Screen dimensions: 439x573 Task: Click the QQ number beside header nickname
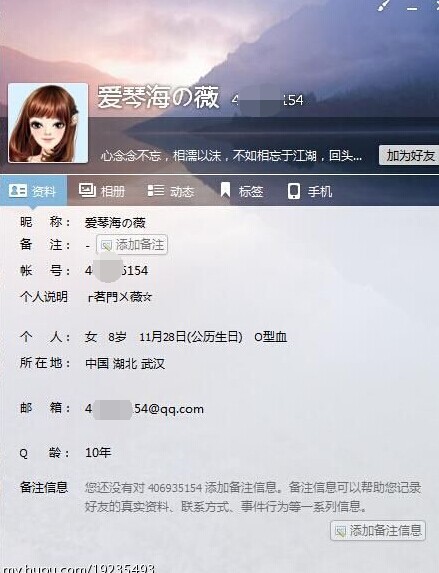pos(267,100)
